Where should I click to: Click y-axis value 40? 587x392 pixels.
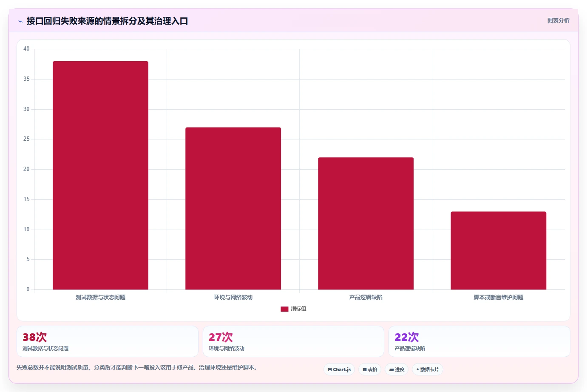click(26, 49)
